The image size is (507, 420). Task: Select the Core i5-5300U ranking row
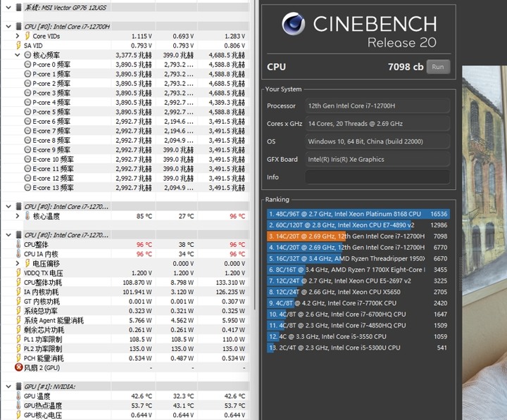(x=358, y=348)
